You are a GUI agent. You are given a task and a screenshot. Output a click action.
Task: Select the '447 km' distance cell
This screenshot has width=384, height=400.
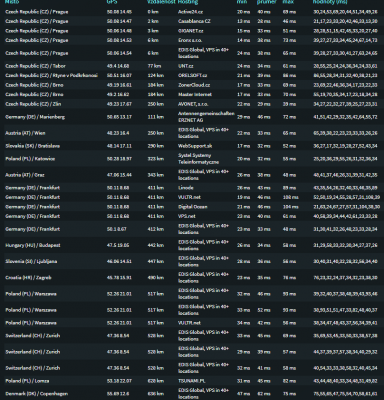pos(156,261)
